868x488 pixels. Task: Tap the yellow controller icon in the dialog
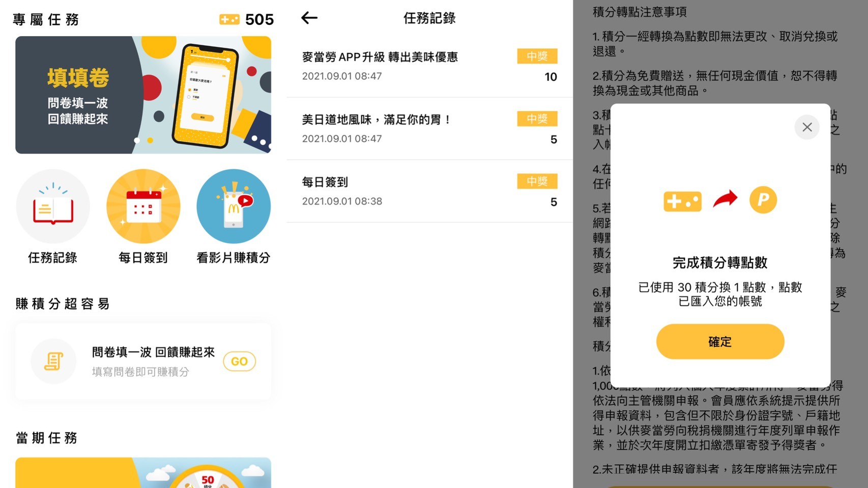pos(682,201)
